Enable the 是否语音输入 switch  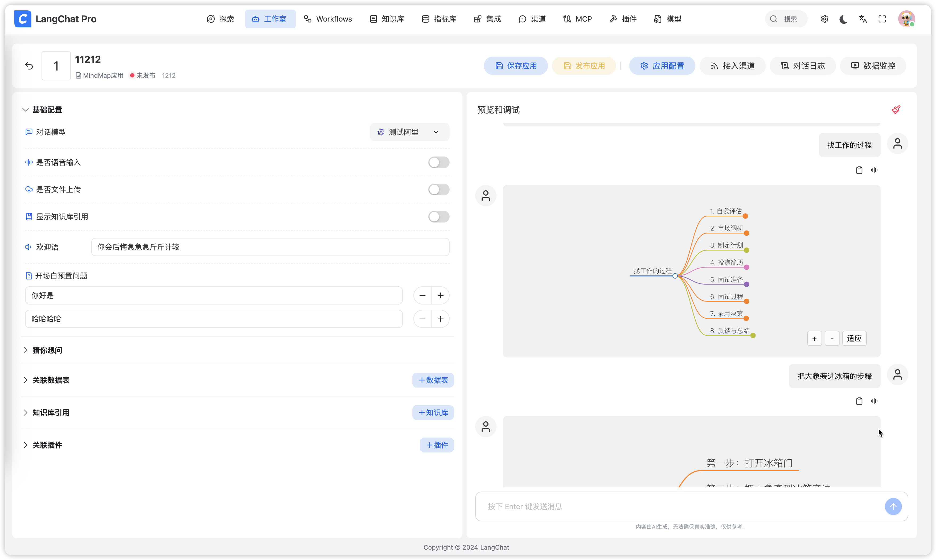pos(438,162)
